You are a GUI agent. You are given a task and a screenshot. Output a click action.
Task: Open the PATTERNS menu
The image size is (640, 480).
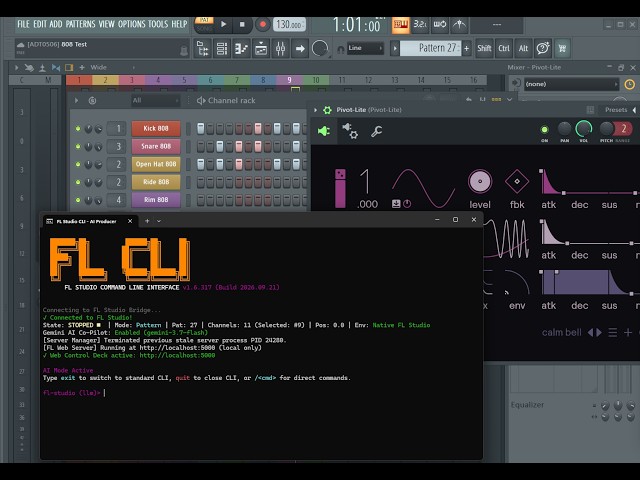pyautogui.click(x=80, y=24)
